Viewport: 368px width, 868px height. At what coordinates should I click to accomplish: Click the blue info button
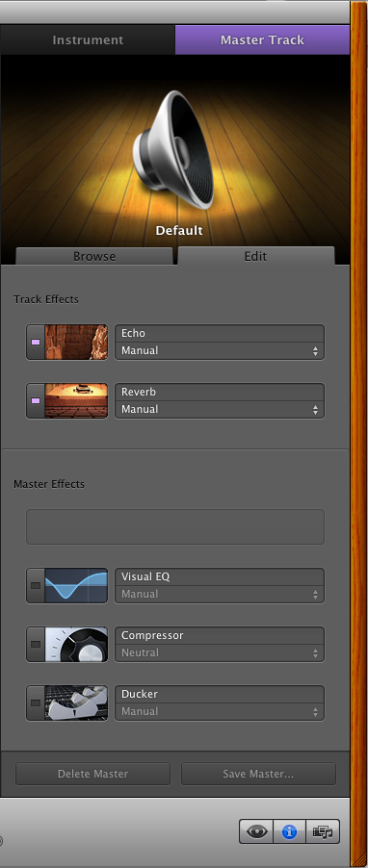click(289, 831)
